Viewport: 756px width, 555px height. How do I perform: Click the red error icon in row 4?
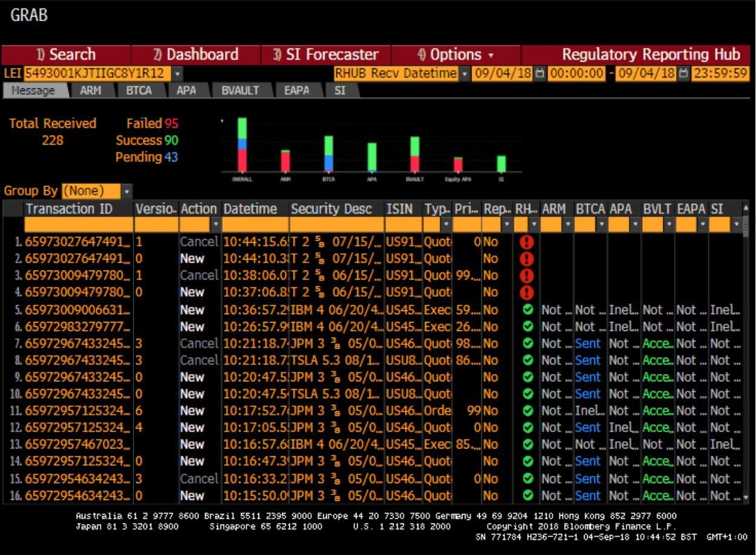(x=527, y=293)
